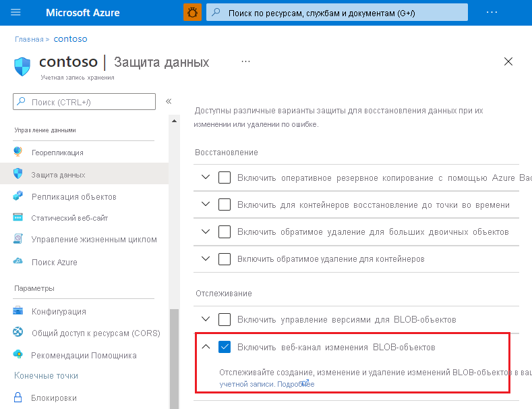Viewport: 532px width, 409px height.
Task: Click the Блокировки lock icon
Action: click(18, 397)
